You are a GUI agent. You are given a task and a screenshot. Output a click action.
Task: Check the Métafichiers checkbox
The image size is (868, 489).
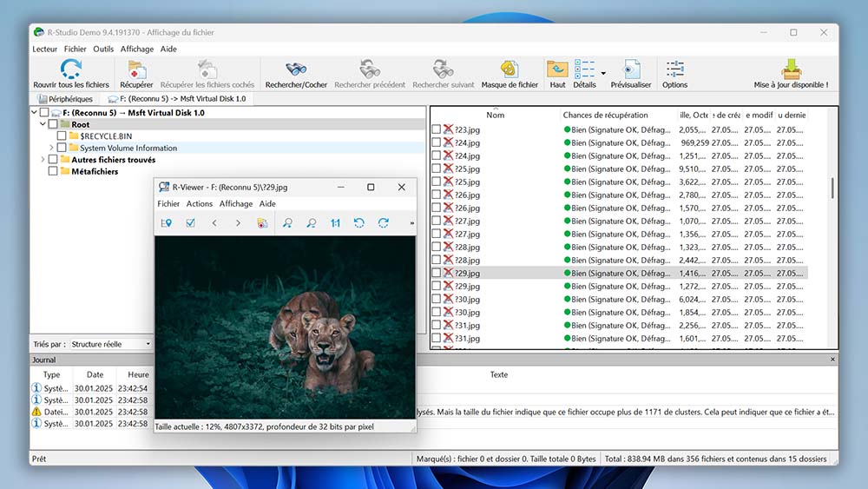pyautogui.click(x=53, y=171)
